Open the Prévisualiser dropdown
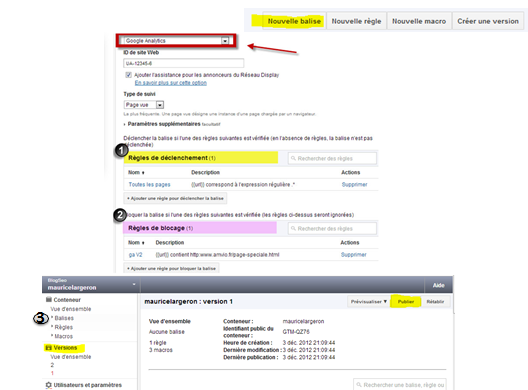Screen dimensions: 528x390 pyautogui.click(x=369, y=301)
